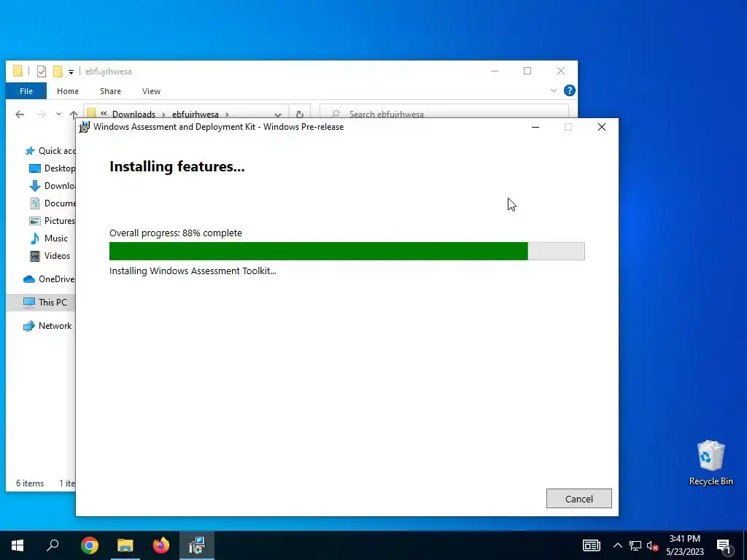747x560 pixels.
Task: Open the address bar history dropdown
Action: click(278, 114)
